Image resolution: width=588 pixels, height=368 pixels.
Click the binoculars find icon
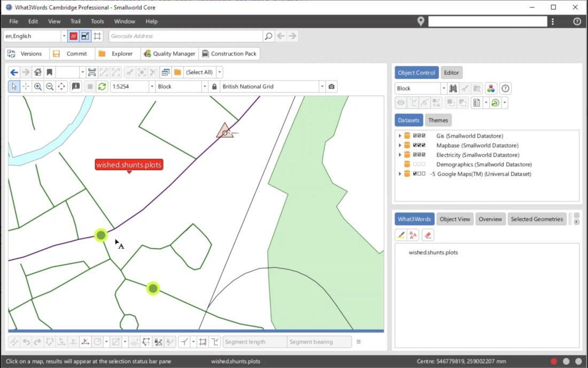point(453,89)
